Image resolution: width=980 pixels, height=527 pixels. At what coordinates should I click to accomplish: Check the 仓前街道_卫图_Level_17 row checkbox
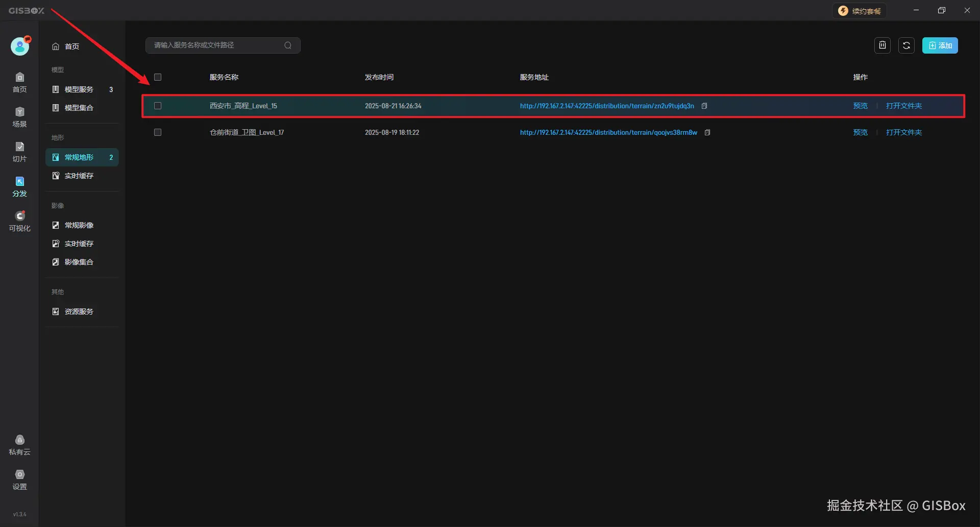pos(158,133)
